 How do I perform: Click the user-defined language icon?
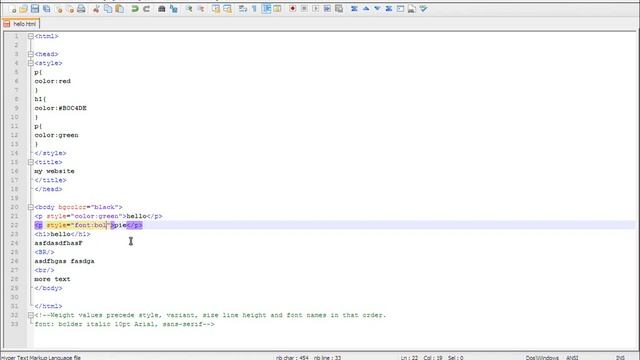tap(278, 9)
